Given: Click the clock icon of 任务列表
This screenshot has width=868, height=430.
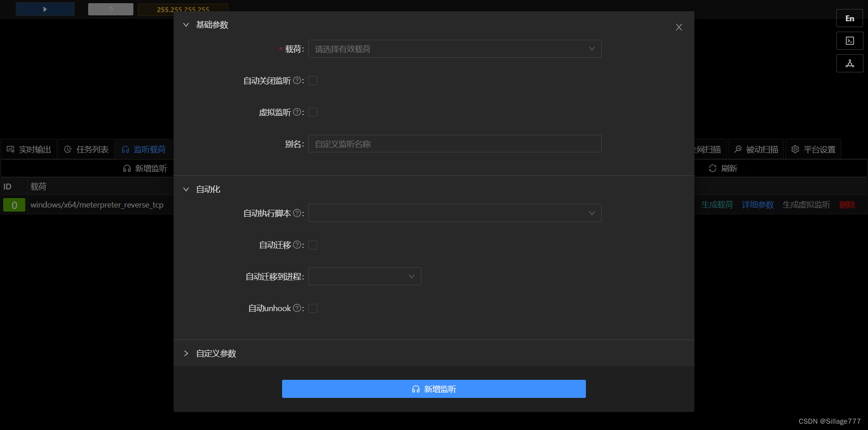Looking at the screenshot, I should coord(68,149).
